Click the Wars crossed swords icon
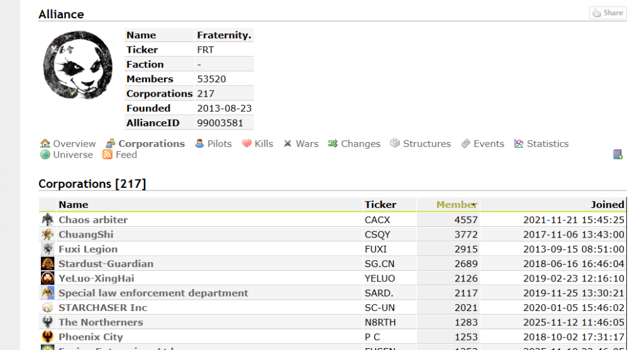The height and width of the screenshot is (350, 644). click(287, 143)
